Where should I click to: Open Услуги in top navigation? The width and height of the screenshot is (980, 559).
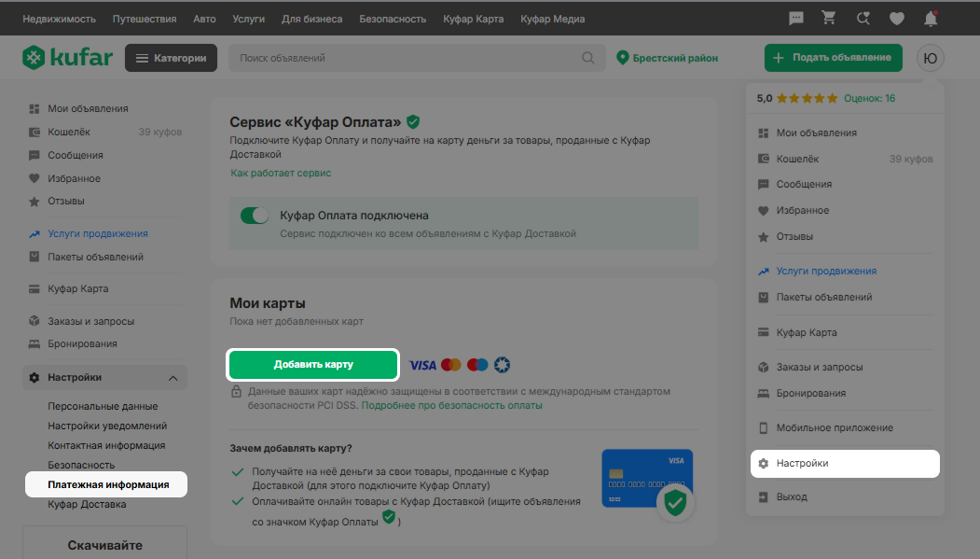[x=249, y=19]
